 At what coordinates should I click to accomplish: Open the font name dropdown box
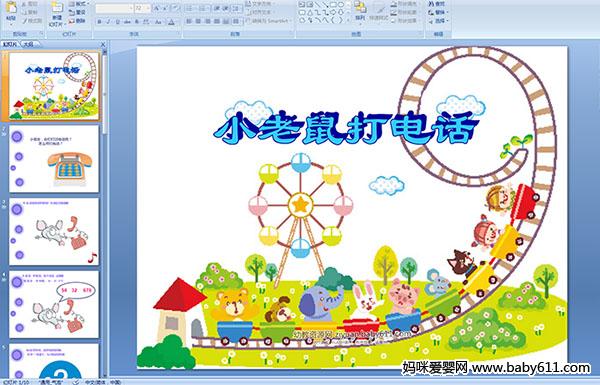tap(114, 8)
